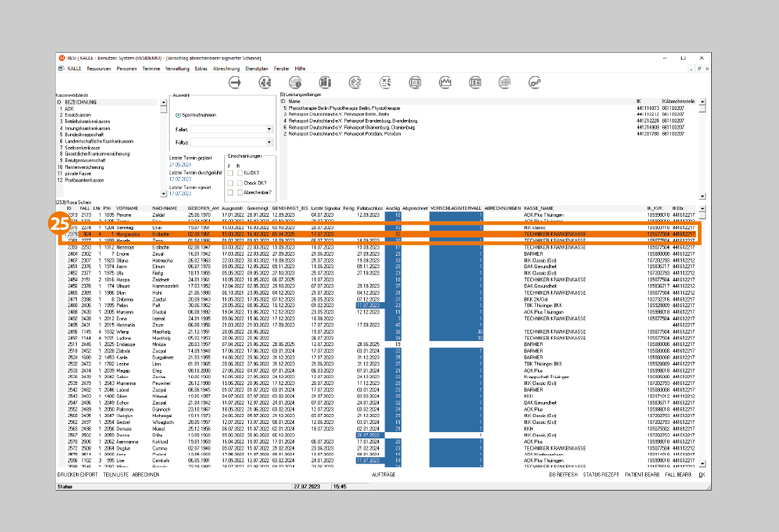Open the ID card toolbar icon
The height and width of the screenshot is (532, 779).
click(476, 82)
